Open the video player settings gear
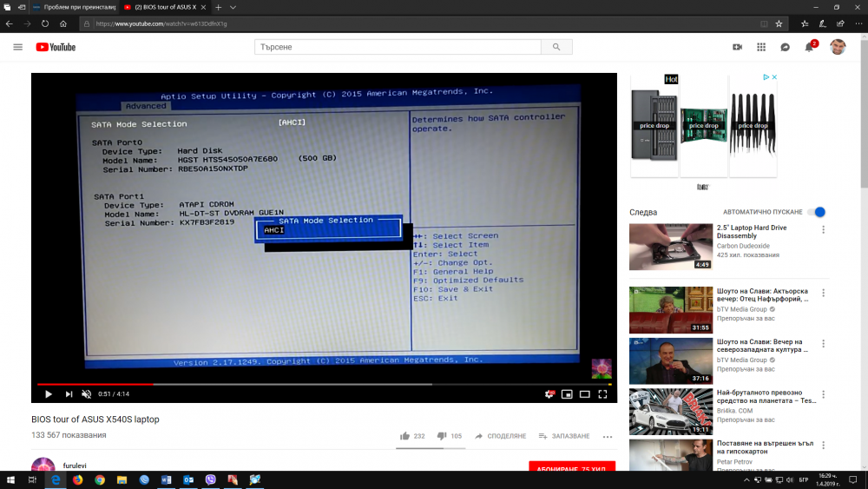This screenshot has width=868, height=489. (x=549, y=393)
